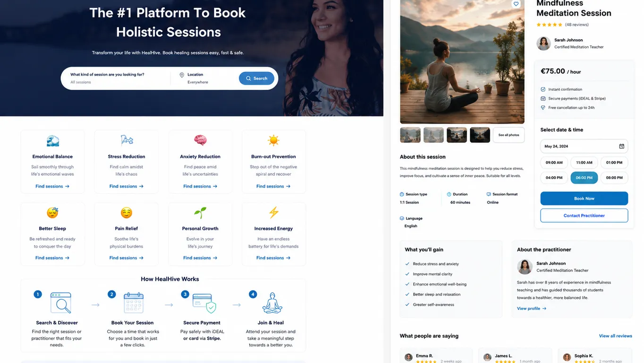
Task: Open Find sessions under Pain Relief
Action: tap(127, 258)
